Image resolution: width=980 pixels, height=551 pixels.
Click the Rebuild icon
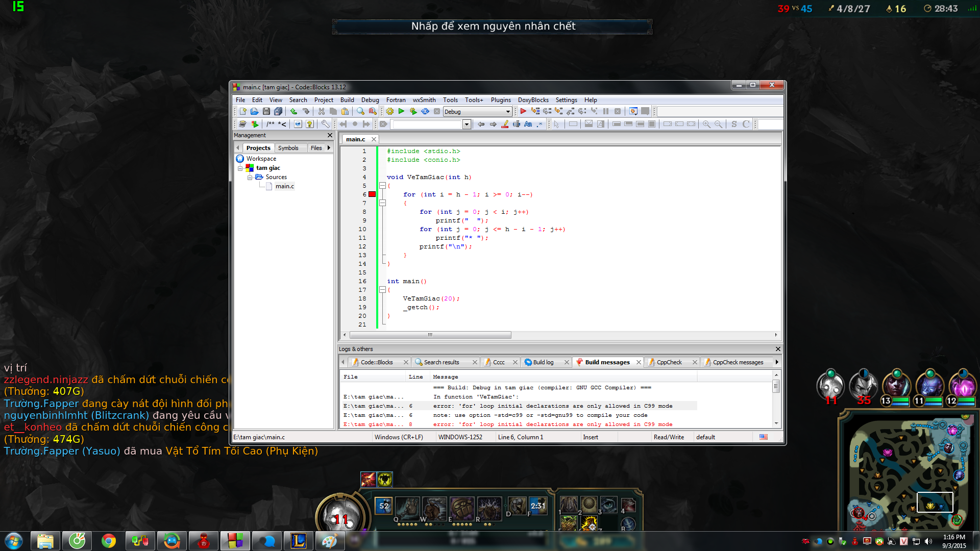pyautogui.click(x=425, y=111)
